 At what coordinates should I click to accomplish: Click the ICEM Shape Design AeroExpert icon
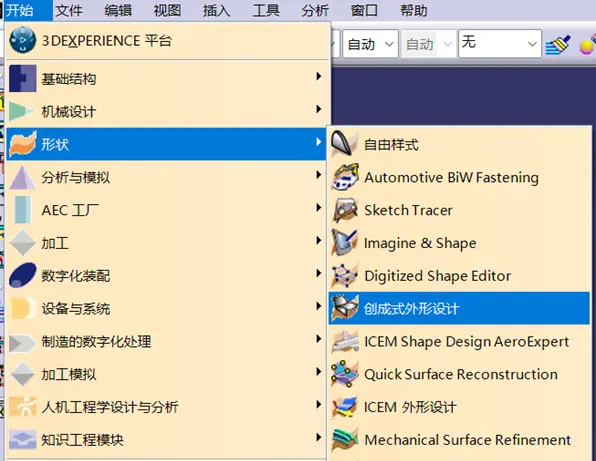345,341
